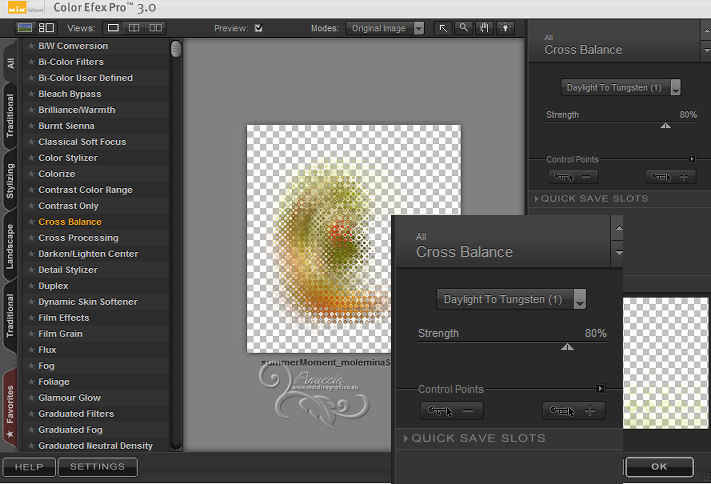711x484 pixels.
Task: Click star icon beside Glamour Glow
Action: [x=31, y=398]
